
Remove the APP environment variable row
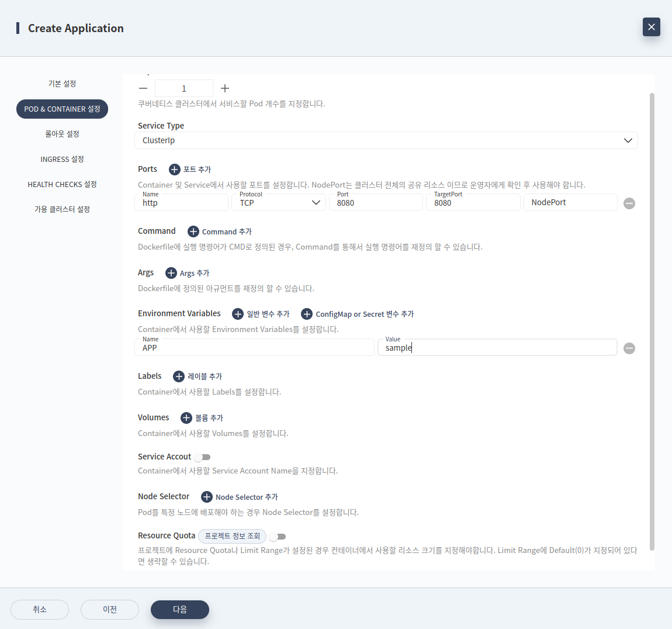coord(629,348)
